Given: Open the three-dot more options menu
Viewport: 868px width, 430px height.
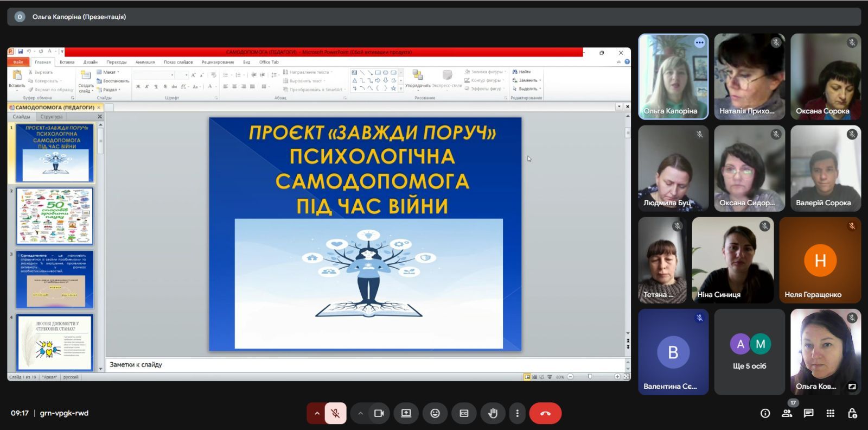Looking at the screenshot, I should point(517,413).
